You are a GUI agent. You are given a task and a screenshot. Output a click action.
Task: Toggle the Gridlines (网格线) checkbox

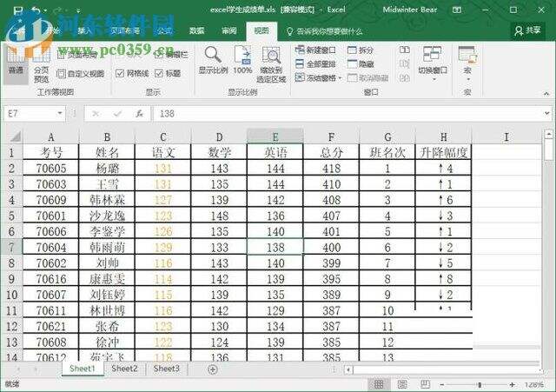click(120, 73)
